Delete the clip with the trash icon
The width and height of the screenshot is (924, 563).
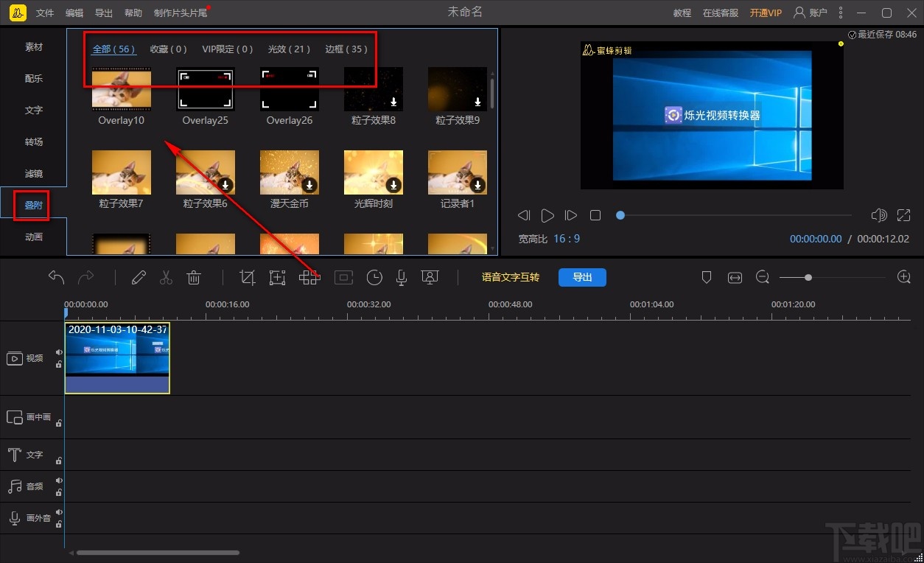click(194, 277)
